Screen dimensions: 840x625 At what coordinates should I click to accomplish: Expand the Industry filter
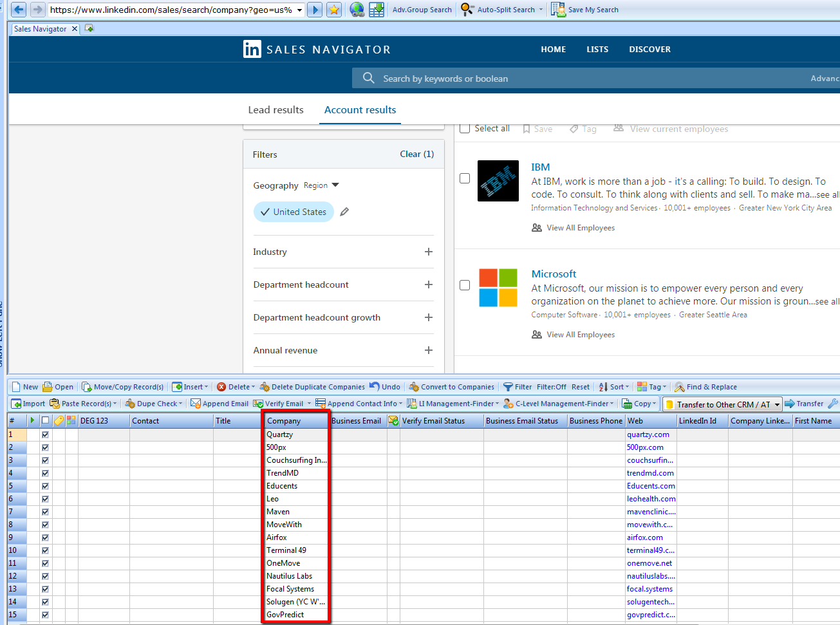429,252
